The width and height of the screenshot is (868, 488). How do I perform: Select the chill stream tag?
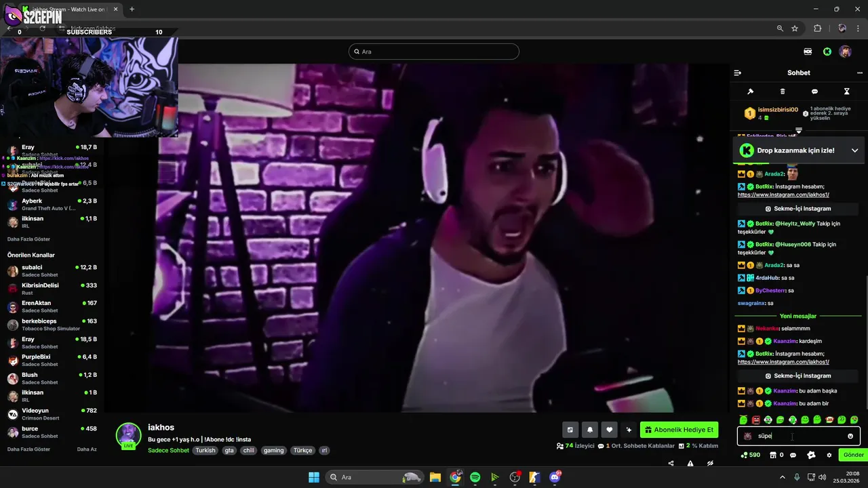click(x=248, y=450)
